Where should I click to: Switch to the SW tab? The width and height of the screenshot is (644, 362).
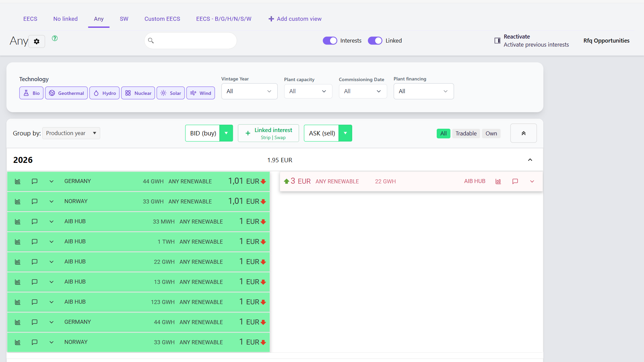124,19
